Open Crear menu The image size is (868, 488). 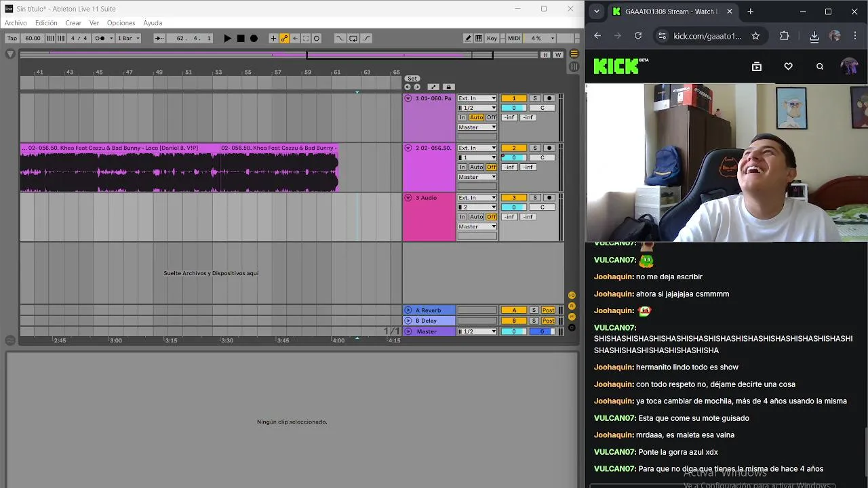click(x=73, y=23)
